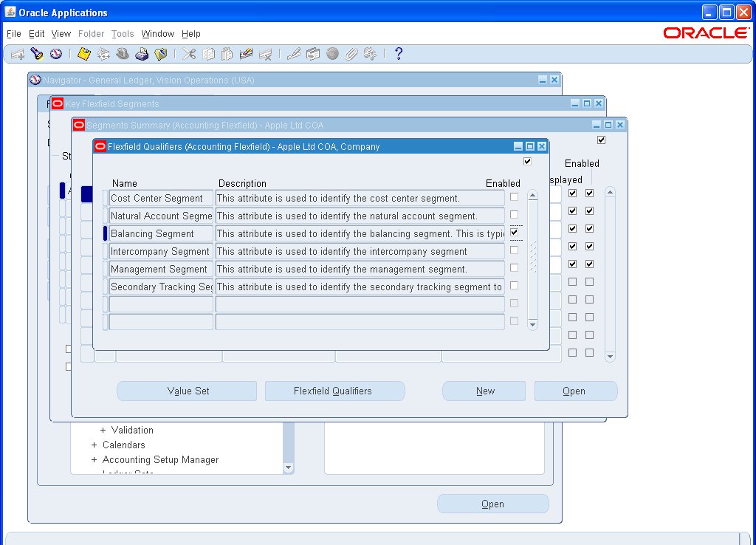Open the Help question mark icon
The width and height of the screenshot is (756, 545).
point(399,53)
